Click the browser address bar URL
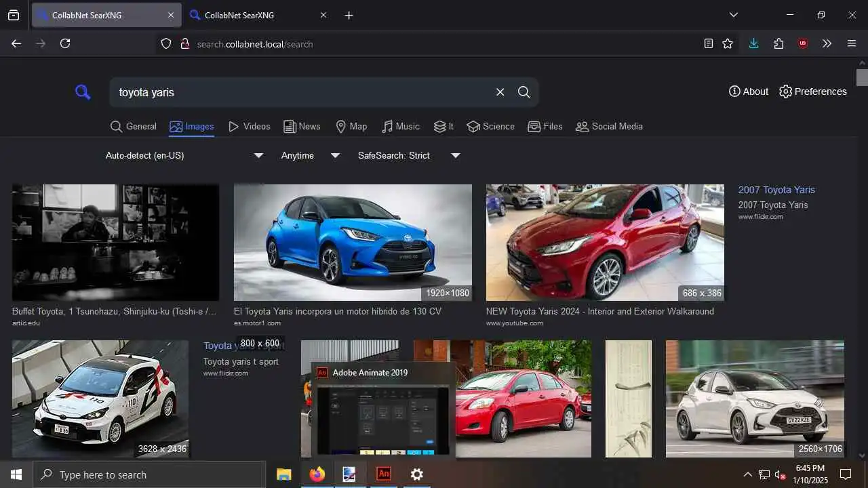This screenshot has height=488, width=868. [255, 44]
